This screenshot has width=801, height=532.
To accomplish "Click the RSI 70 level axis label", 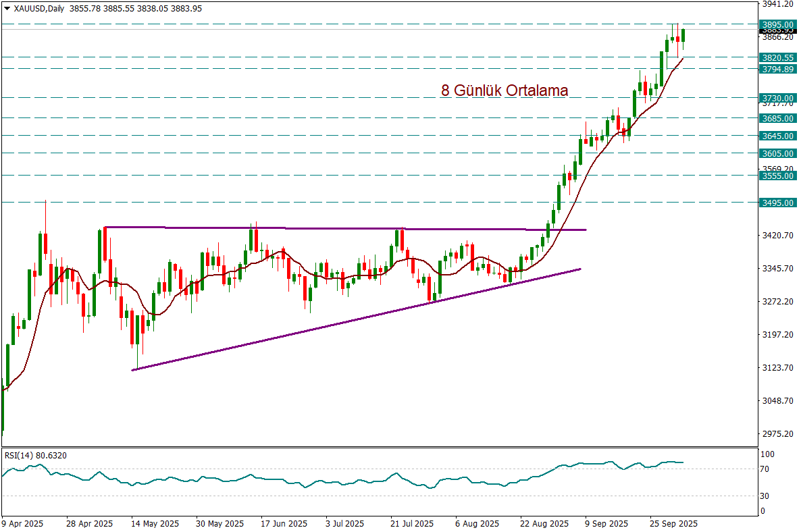I will [x=765, y=469].
